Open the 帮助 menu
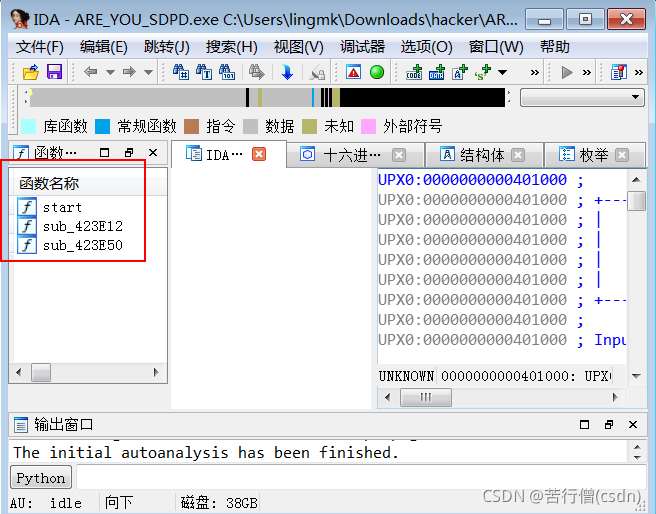656x514 pixels. click(554, 47)
